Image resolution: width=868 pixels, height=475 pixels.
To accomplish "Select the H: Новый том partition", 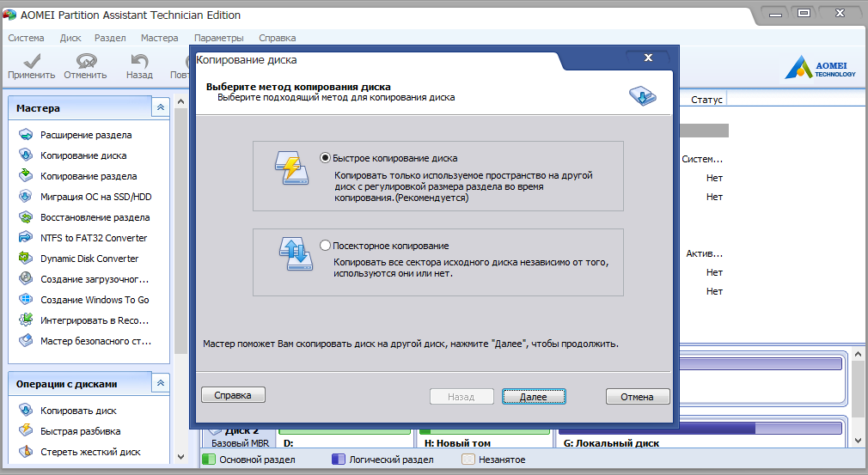I will [x=485, y=437].
